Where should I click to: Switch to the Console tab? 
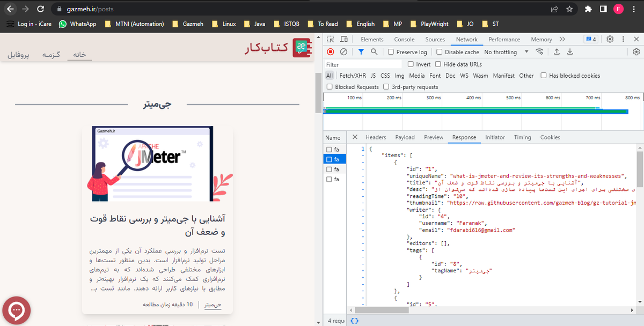(x=404, y=39)
